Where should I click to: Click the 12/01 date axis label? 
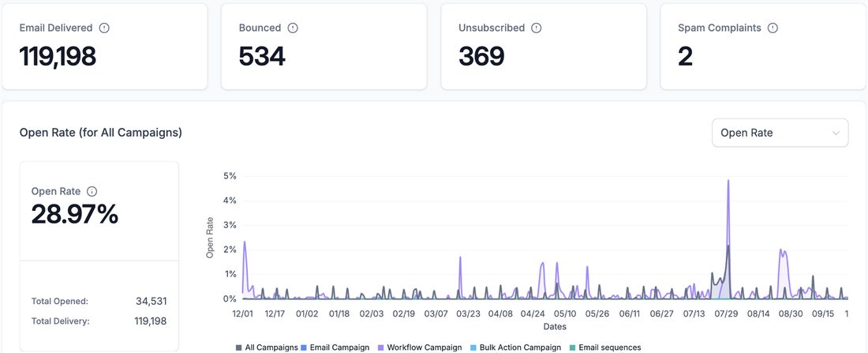tap(242, 314)
